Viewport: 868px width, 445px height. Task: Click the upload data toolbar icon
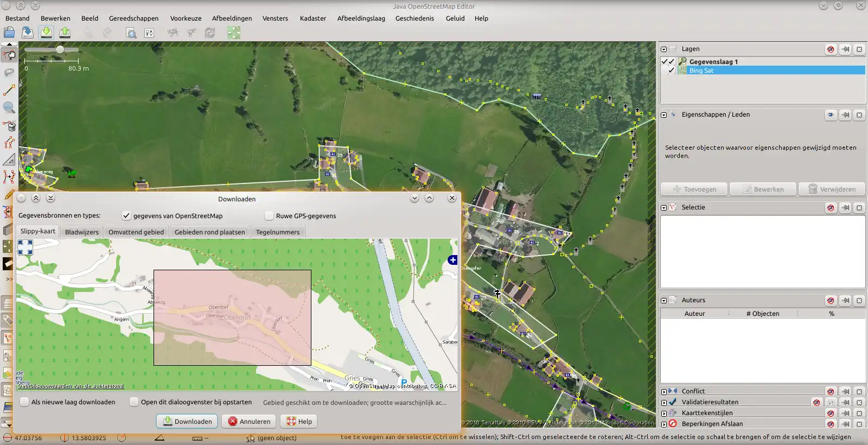tap(65, 33)
